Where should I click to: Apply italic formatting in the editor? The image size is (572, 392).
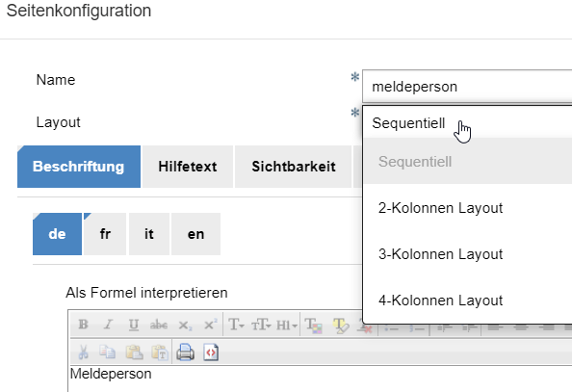click(x=109, y=325)
